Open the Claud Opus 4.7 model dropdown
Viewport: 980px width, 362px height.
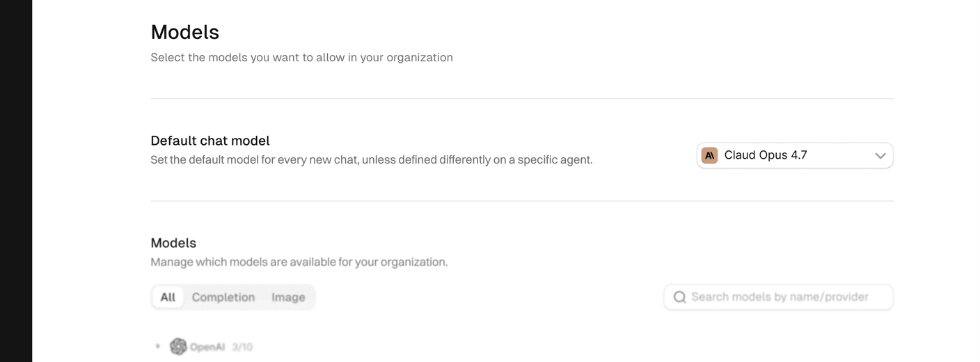[x=795, y=156]
